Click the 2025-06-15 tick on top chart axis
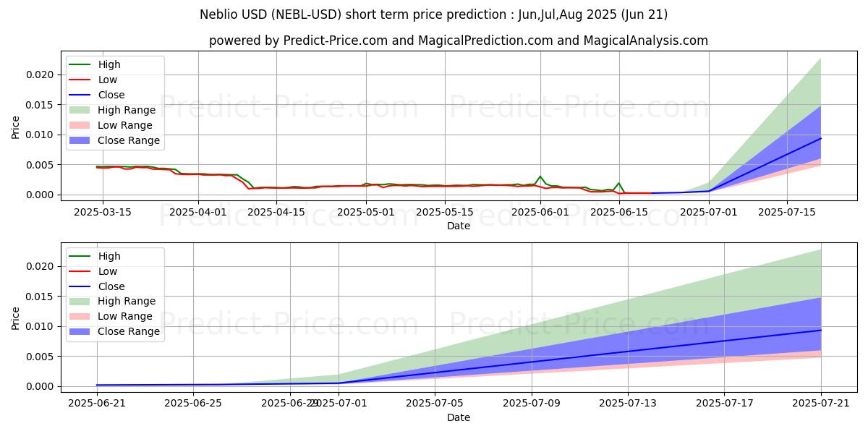Screen dimensions: 868x434 (618, 213)
